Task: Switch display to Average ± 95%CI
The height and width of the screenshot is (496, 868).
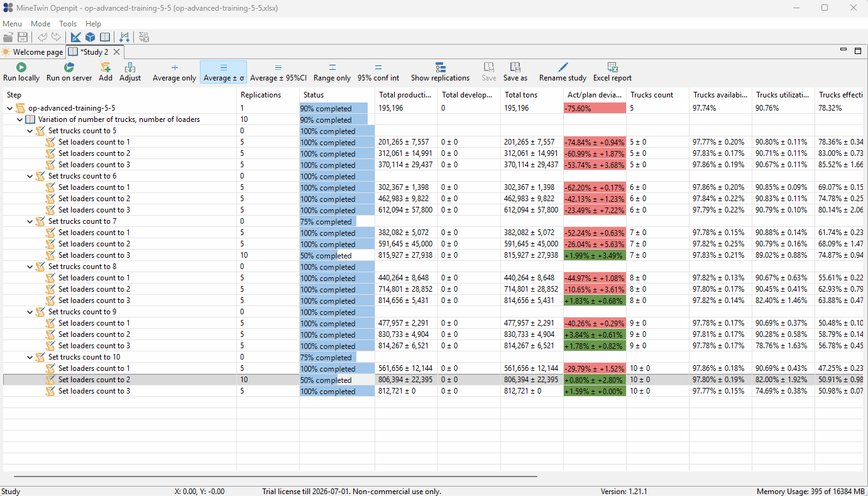Action: tap(278, 72)
